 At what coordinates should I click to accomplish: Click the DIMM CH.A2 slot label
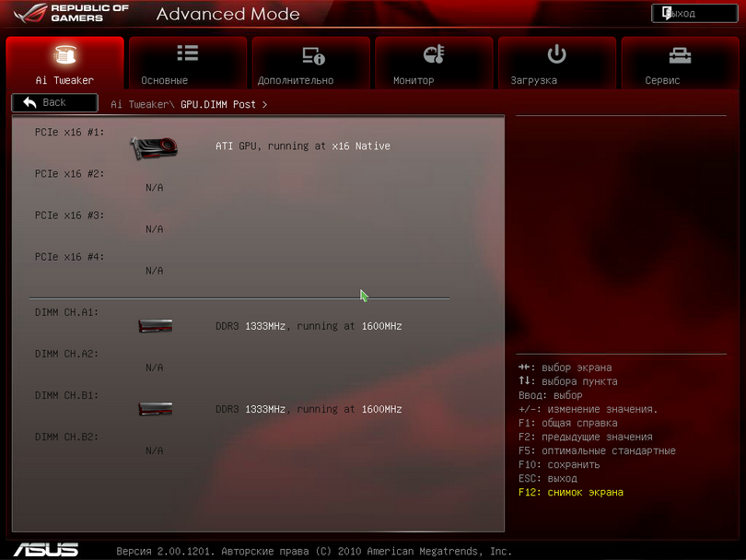click(x=66, y=354)
